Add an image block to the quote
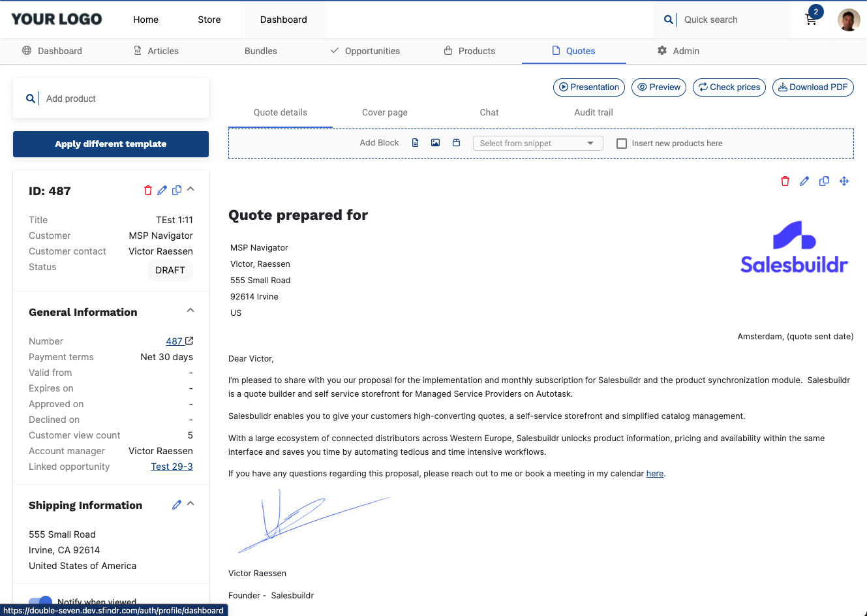Viewport: 867px width, 616px height. click(x=435, y=142)
